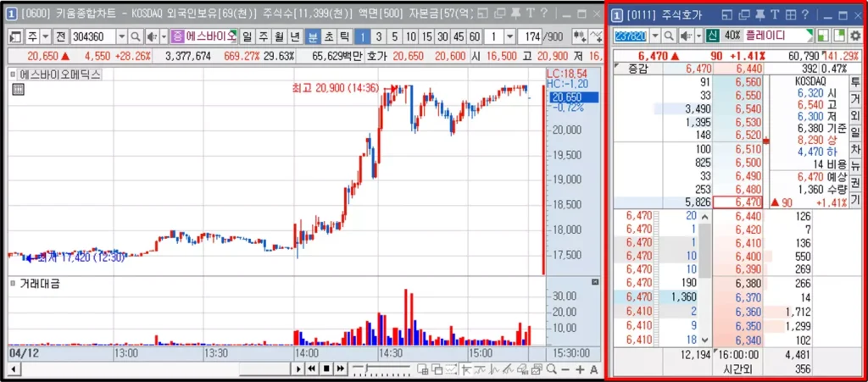
Task: Select 일 daily chart period
Action: pyautogui.click(x=247, y=37)
